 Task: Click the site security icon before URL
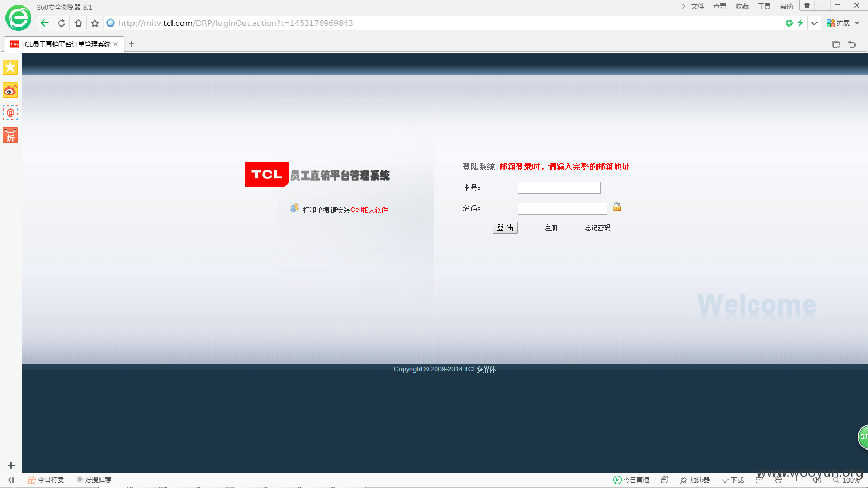(x=111, y=23)
